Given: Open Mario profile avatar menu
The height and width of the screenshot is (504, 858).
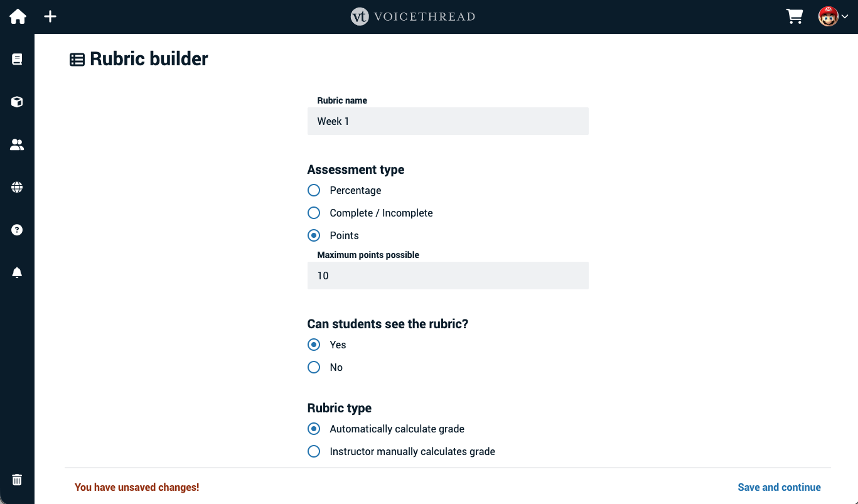Looking at the screenshot, I should (x=827, y=16).
